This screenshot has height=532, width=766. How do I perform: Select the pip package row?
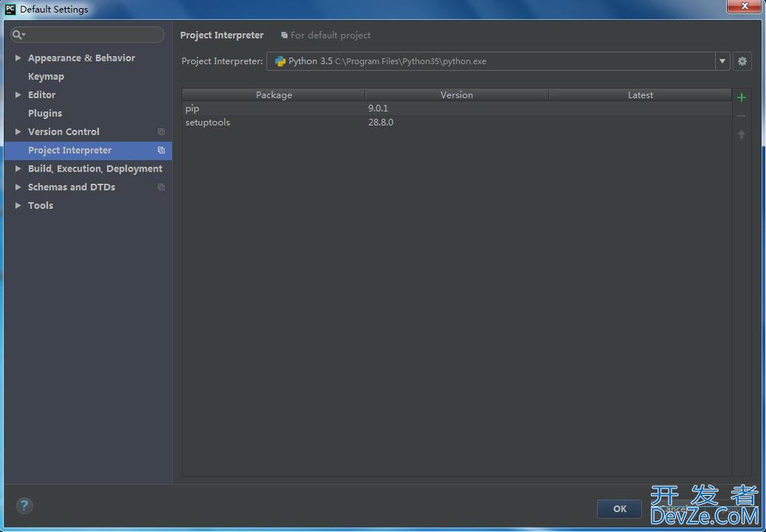coord(457,108)
